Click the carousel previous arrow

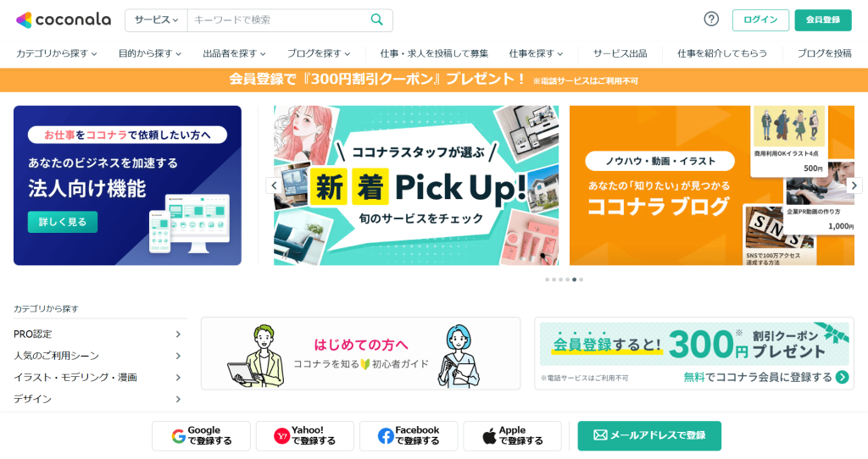pyautogui.click(x=274, y=185)
